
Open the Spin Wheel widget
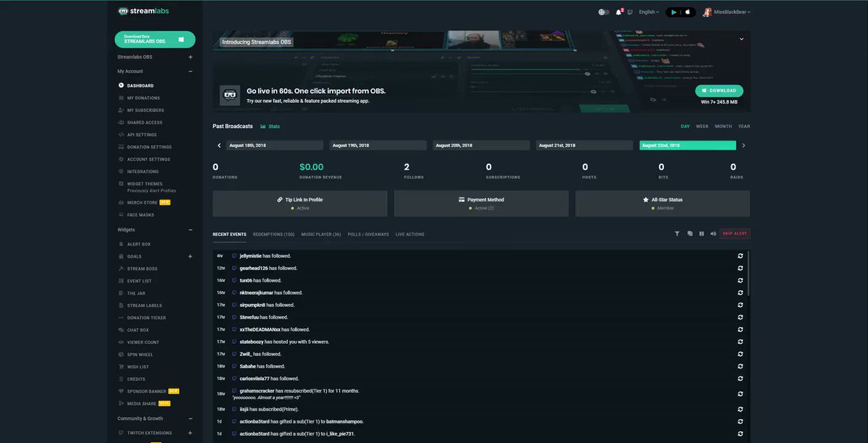tap(135, 355)
